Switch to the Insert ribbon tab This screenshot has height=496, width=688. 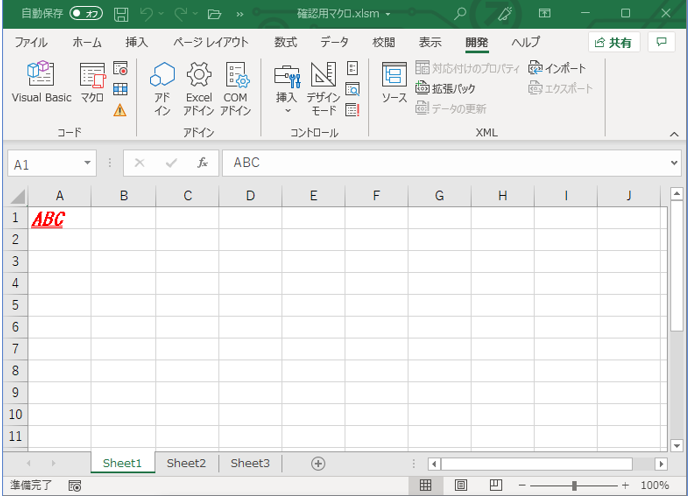click(136, 42)
